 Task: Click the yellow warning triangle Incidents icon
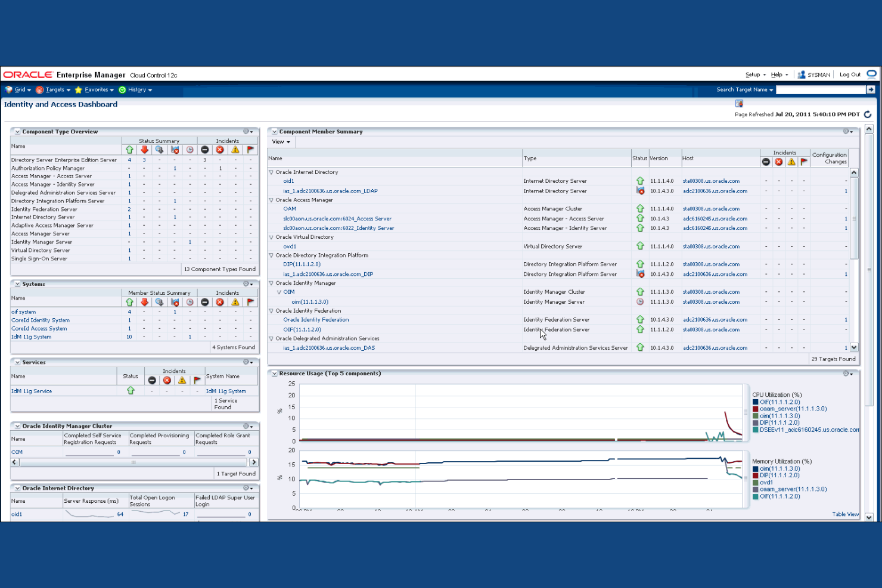[235, 150]
